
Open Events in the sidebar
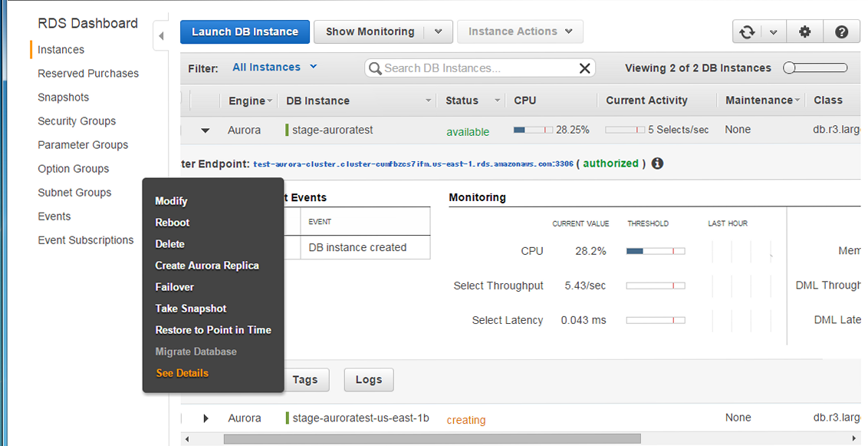click(x=54, y=216)
